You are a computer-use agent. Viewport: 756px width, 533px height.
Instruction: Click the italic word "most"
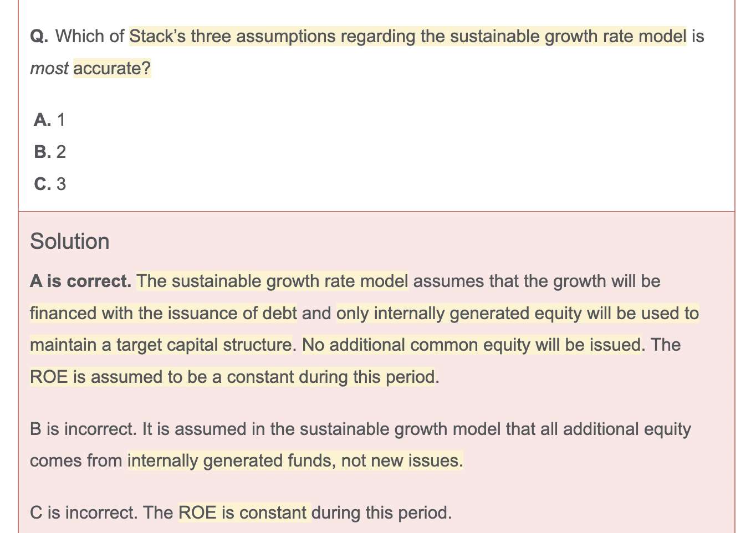coord(49,69)
